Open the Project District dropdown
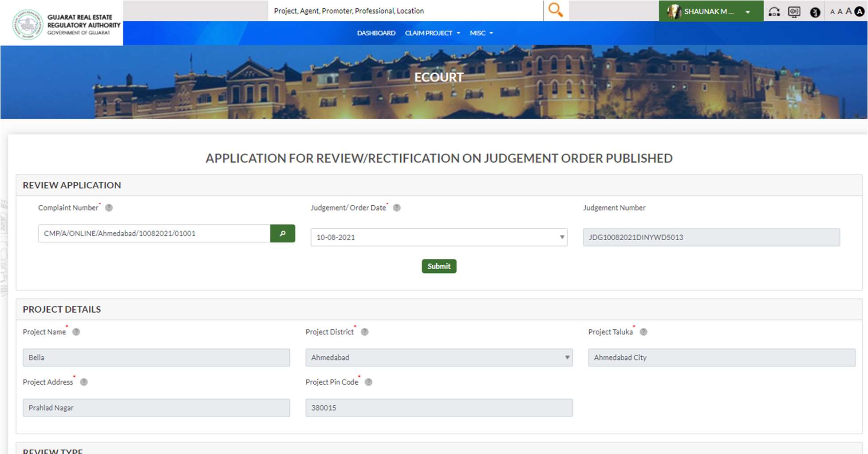868x454 pixels. (x=439, y=358)
